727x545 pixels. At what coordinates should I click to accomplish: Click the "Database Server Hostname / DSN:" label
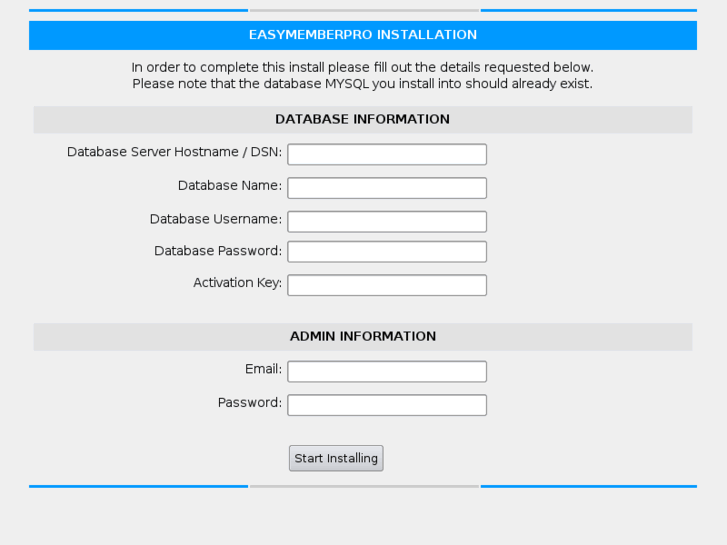point(174,152)
